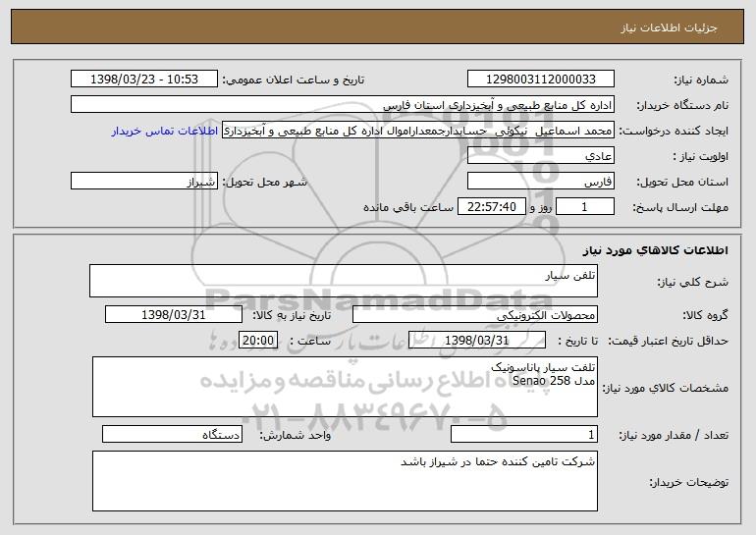This screenshot has width=756, height=535.
Task: Click the label تعداد / مقدار مورد نیاز
Action: pos(674,435)
